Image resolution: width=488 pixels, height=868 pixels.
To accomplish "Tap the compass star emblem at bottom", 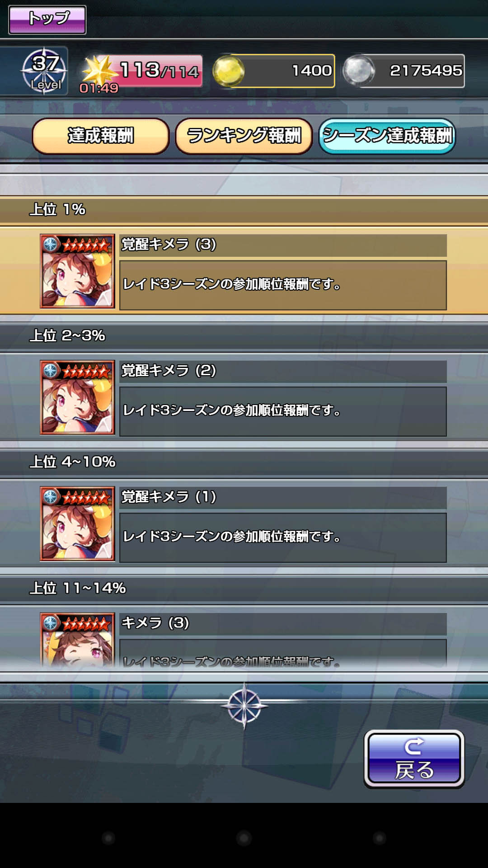I will click(244, 705).
